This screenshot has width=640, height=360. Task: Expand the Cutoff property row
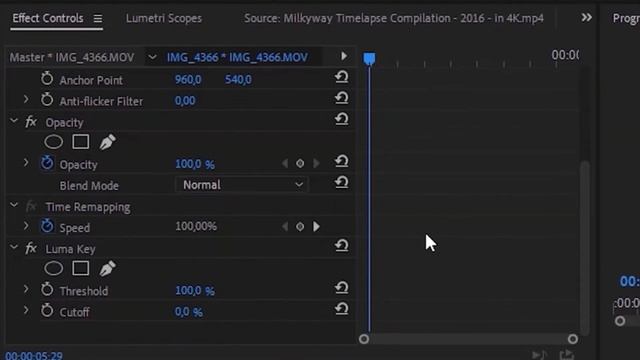[x=26, y=310]
